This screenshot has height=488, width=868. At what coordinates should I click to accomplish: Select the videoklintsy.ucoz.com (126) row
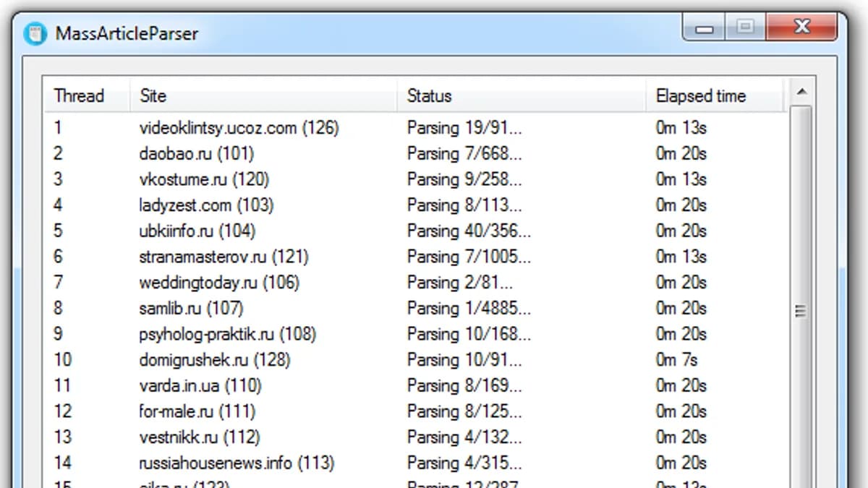[x=416, y=128]
